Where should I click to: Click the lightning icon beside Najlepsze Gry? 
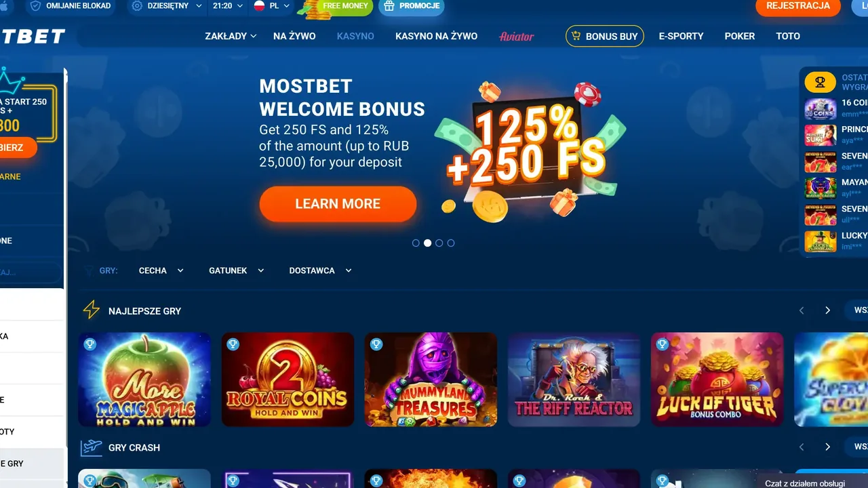coord(91,310)
